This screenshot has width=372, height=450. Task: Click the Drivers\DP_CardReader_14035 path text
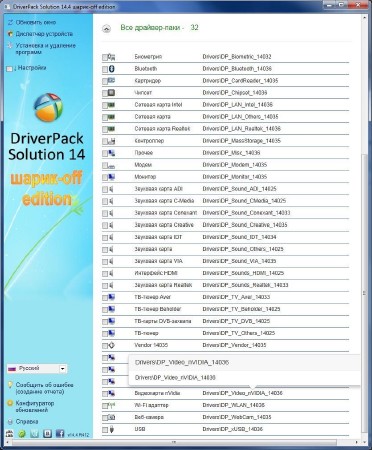click(240, 81)
